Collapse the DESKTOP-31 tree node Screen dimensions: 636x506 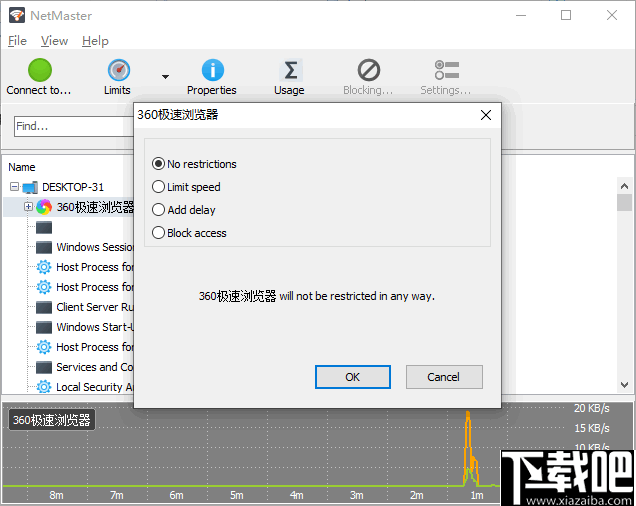click(x=15, y=187)
